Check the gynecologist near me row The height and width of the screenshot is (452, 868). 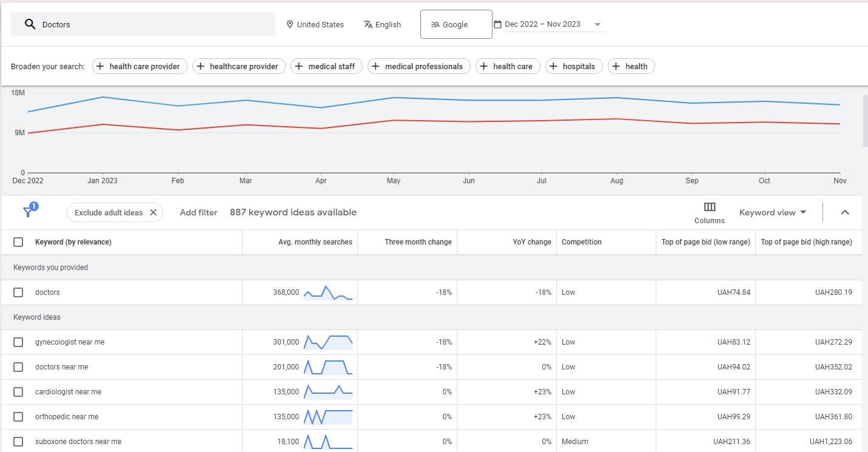click(x=18, y=342)
